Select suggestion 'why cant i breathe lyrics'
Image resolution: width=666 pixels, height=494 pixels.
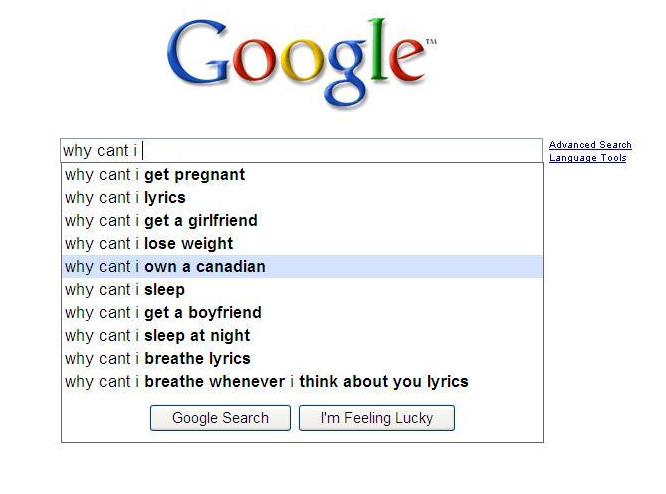coord(302,358)
